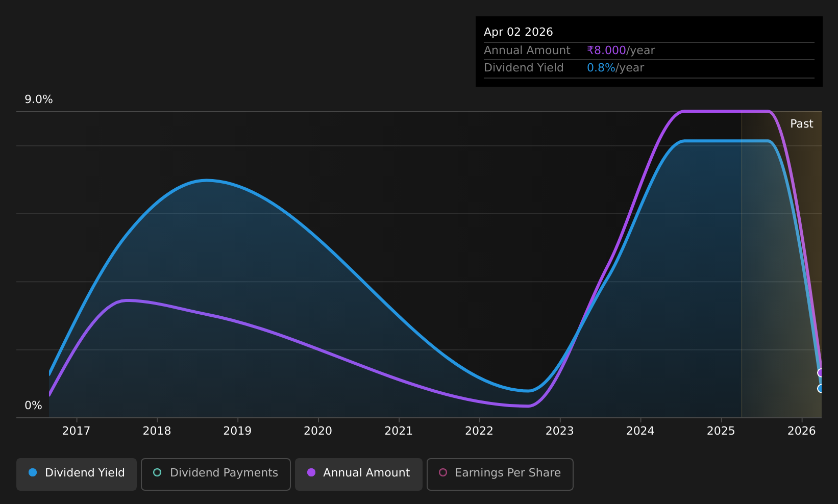Click the Past region label

click(x=802, y=124)
